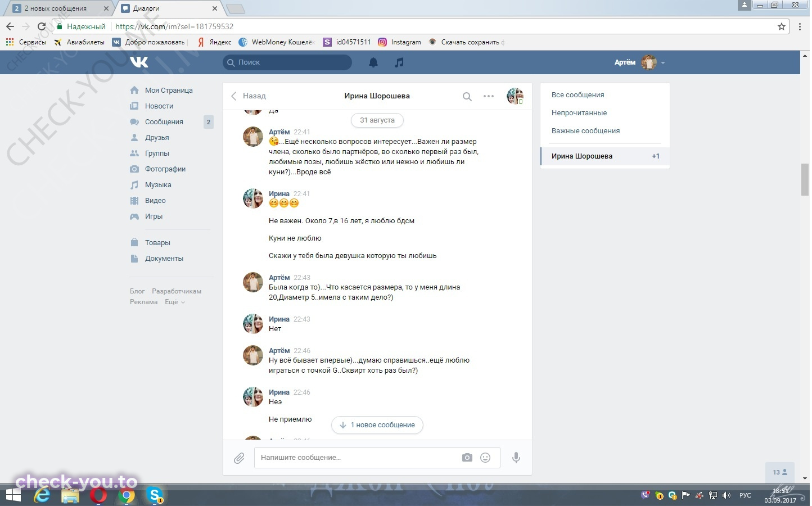This screenshot has height=506, width=812.
Task: Click Назад to return to dialogs
Action: click(x=248, y=96)
